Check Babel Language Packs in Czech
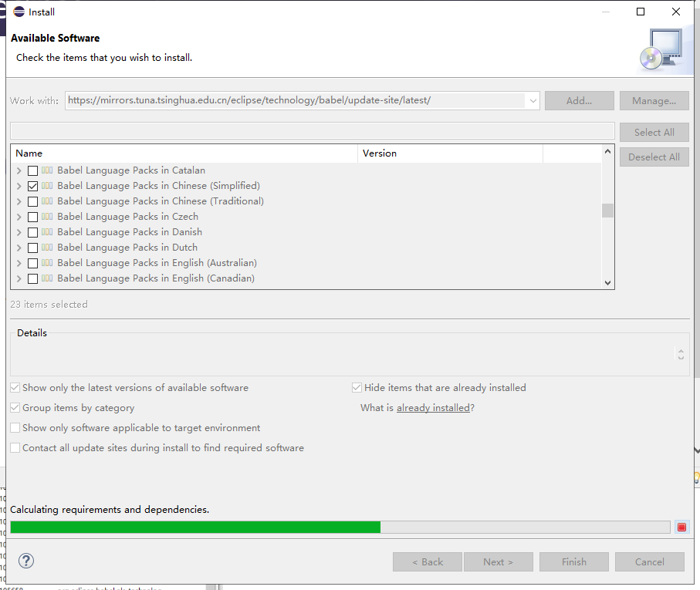This screenshot has width=700, height=590. [x=32, y=217]
